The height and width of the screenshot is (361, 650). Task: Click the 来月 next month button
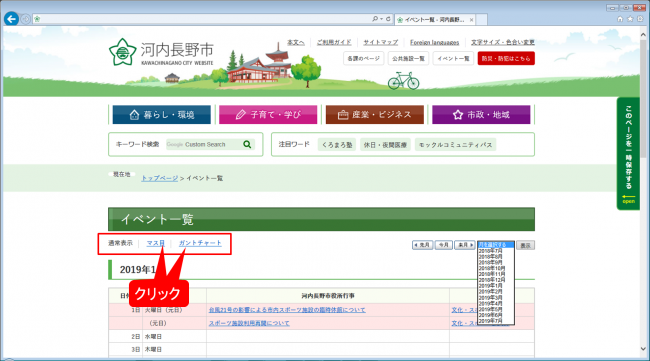click(465, 245)
